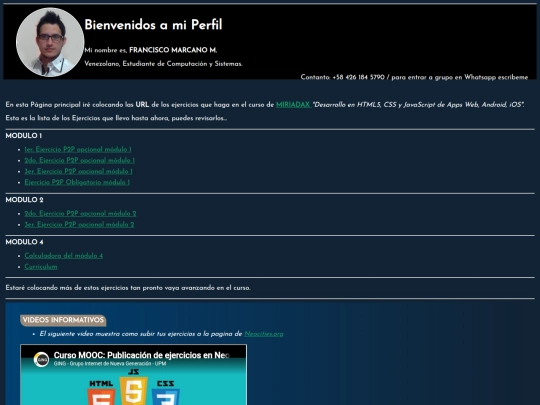The image size is (540, 405).
Task: Click the video title Curso MOOC: Publicación de ejercicios
Action: (141, 355)
